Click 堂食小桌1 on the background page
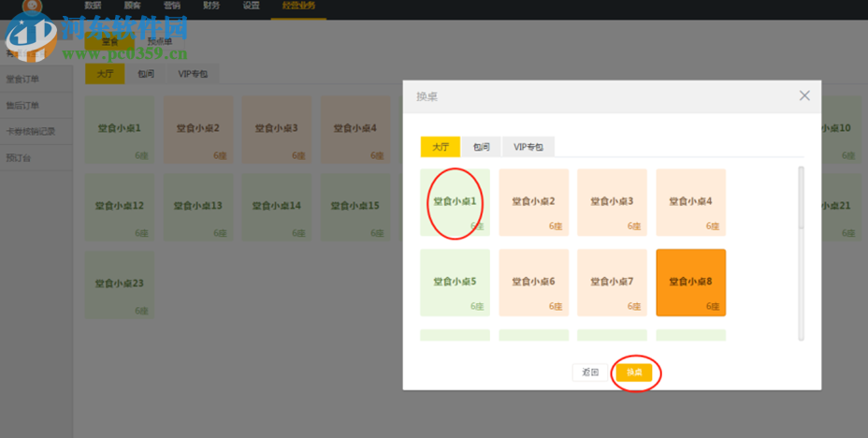Viewport: 868px width, 438px height. tap(120, 129)
